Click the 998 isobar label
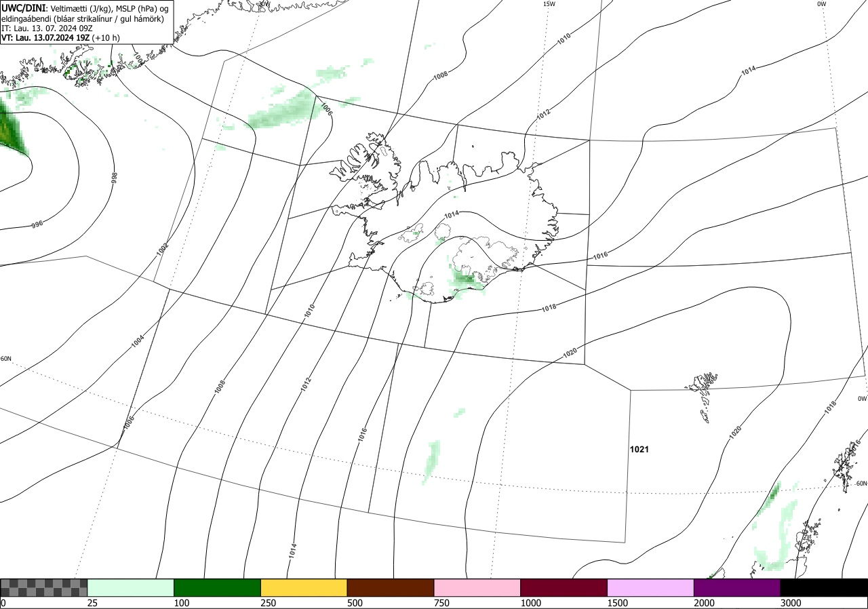The image size is (868, 609). point(114,178)
